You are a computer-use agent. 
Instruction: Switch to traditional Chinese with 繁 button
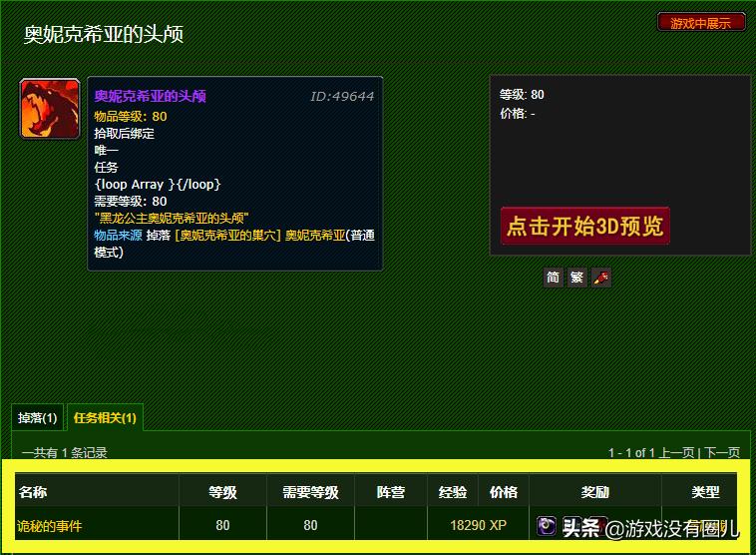(x=577, y=277)
